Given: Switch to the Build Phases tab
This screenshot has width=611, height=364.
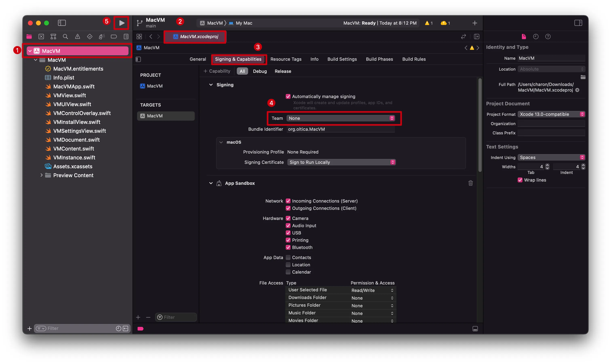Looking at the screenshot, I should coord(379,59).
